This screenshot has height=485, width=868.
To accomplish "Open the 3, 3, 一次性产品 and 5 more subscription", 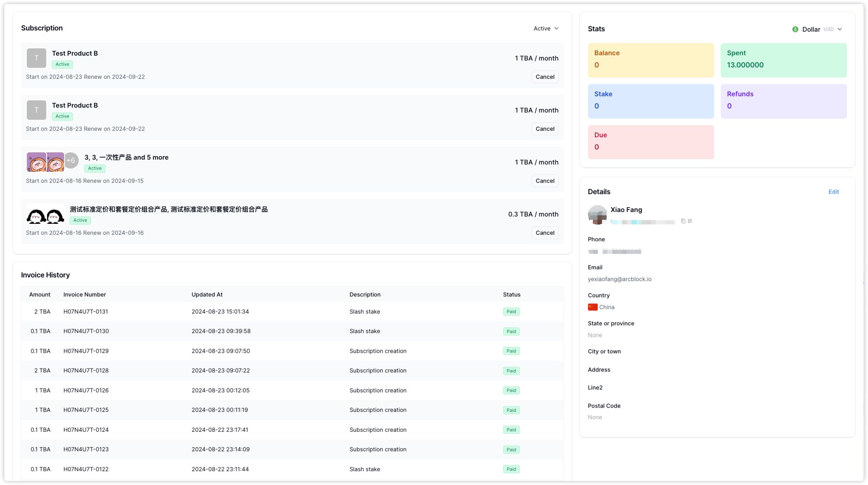I will click(x=126, y=158).
